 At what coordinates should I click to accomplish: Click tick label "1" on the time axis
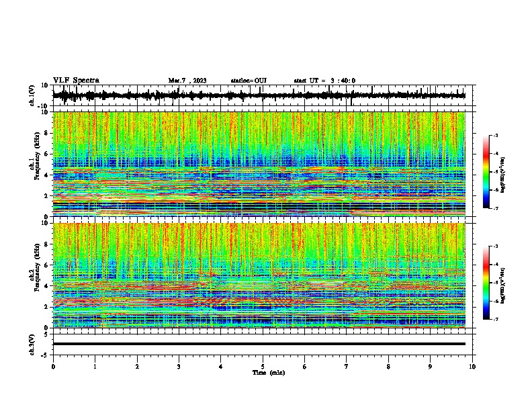[95, 367]
